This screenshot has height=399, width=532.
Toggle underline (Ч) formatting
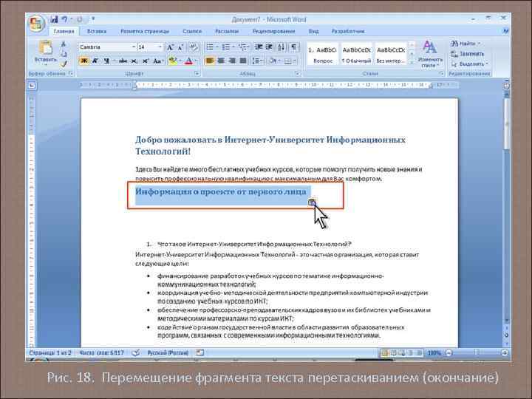click(x=106, y=61)
